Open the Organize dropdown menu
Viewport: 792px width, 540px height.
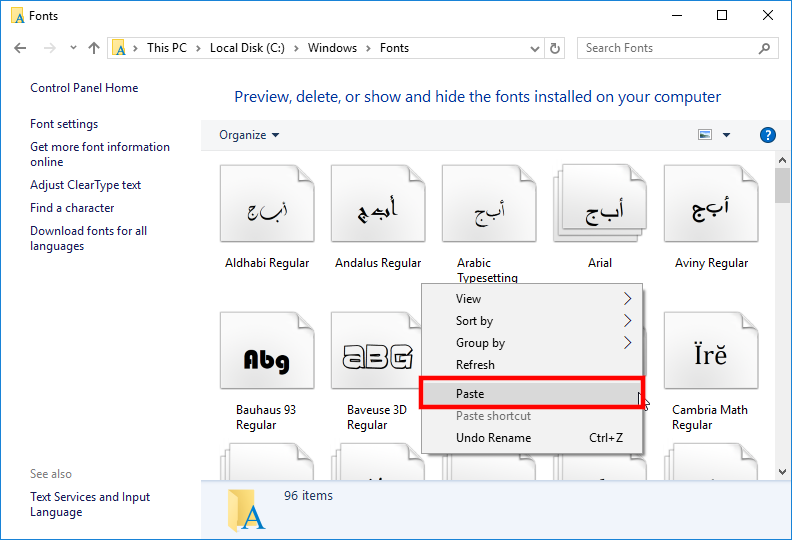point(249,135)
